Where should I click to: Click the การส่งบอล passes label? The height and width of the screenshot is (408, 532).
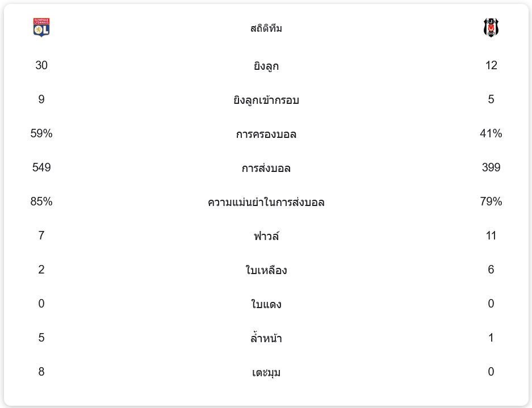266,168
